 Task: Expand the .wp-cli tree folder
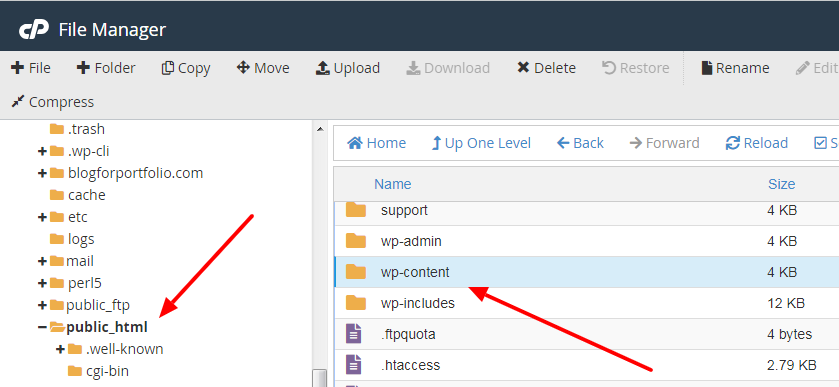(42, 151)
